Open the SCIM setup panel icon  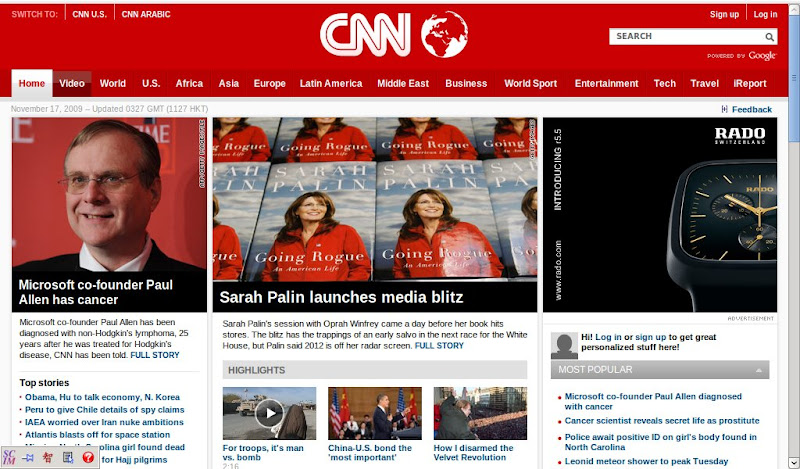68,457
